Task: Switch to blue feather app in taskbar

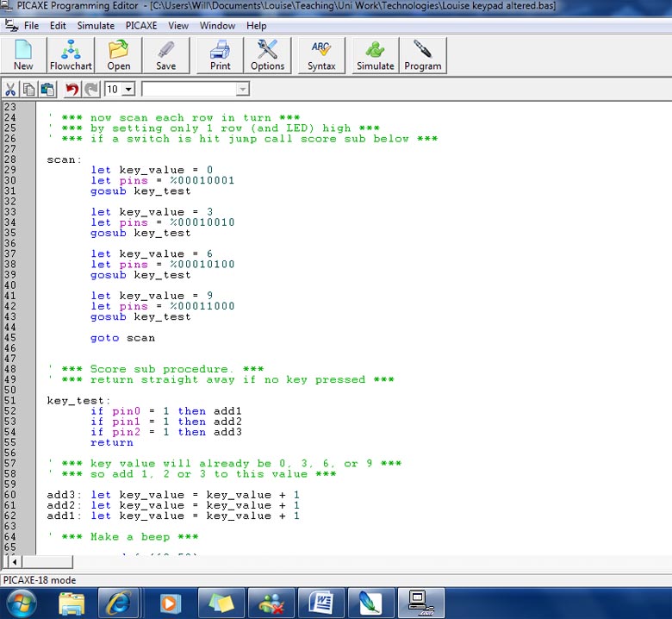Action: 371,603
